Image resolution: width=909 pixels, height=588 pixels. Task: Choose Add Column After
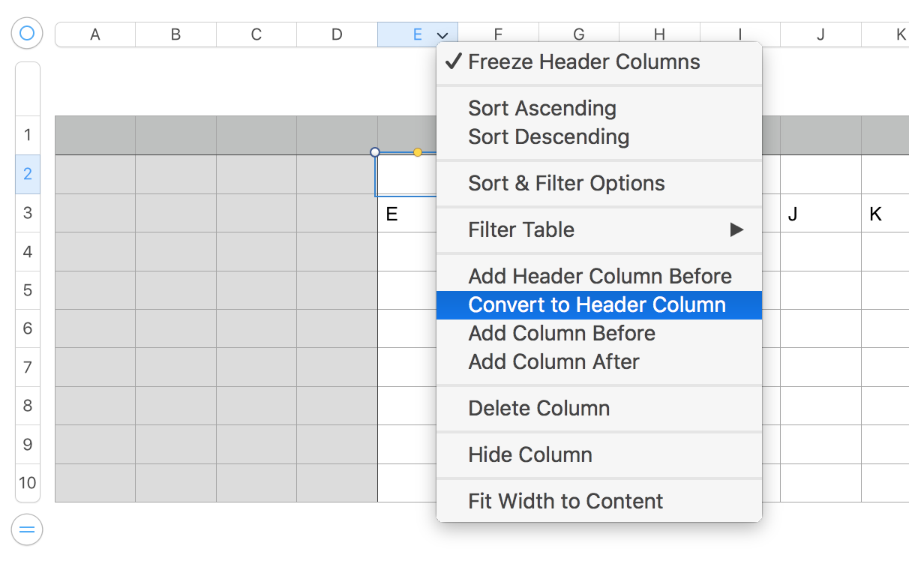tap(553, 361)
